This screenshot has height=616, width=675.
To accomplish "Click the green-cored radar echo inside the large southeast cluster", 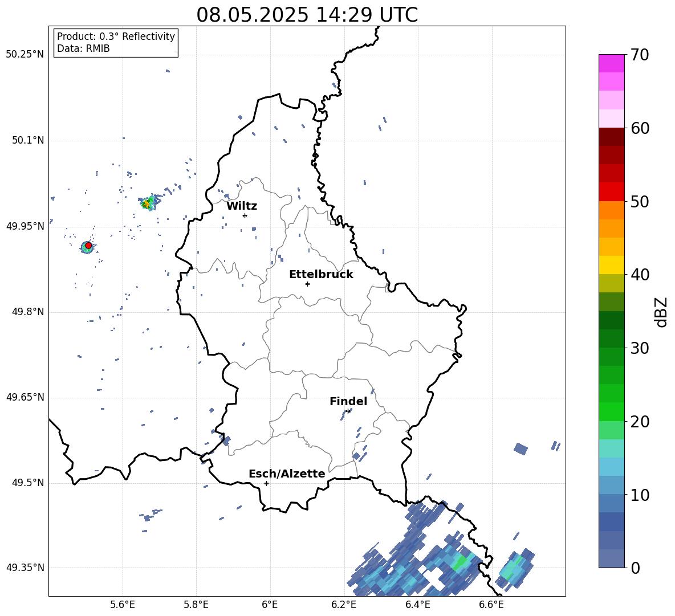I will point(461,562).
